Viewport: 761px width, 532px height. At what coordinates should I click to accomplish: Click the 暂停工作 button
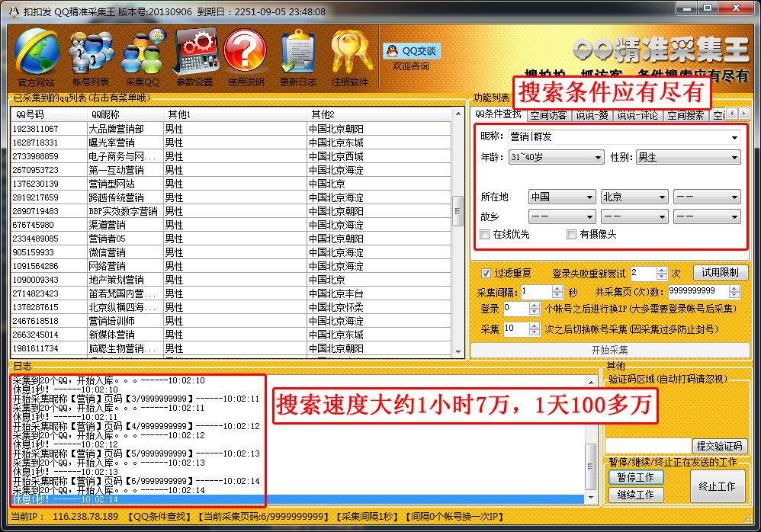click(x=636, y=476)
